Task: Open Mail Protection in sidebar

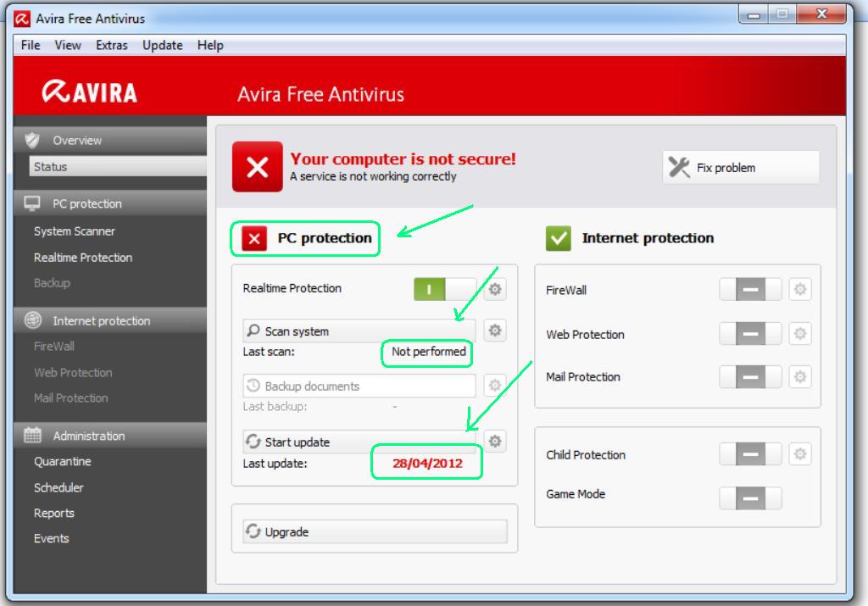Action: pos(71,398)
